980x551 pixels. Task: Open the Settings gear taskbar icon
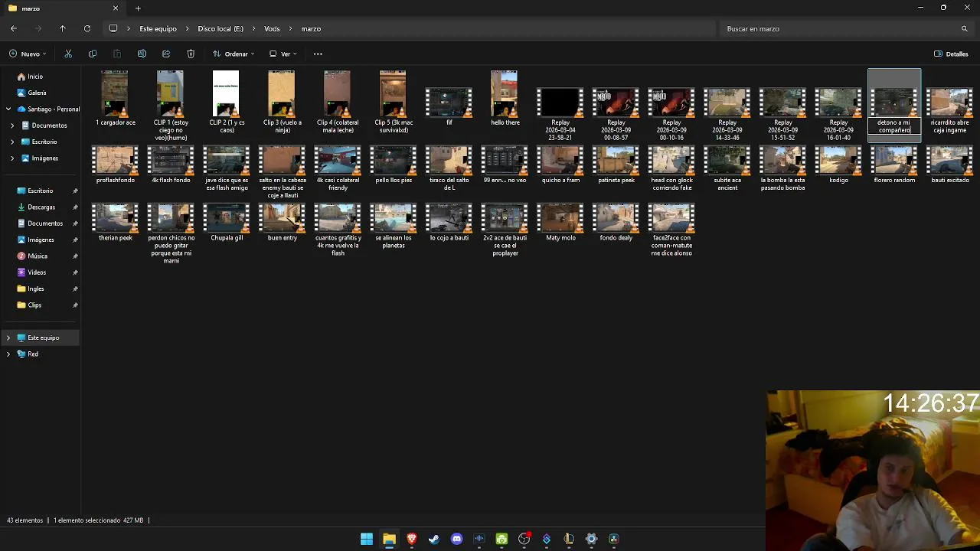(591, 539)
